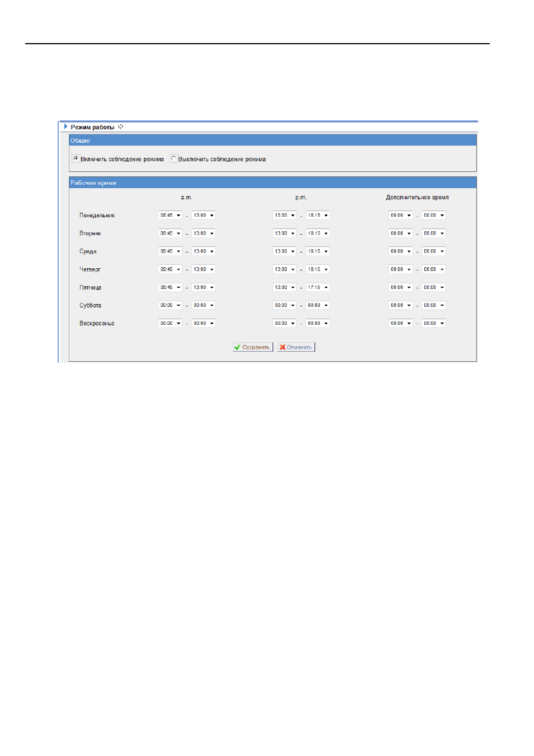Open Воскресенье p.m. end time dropdown
This screenshot has width=534, height=756.
tap(317, 323)
